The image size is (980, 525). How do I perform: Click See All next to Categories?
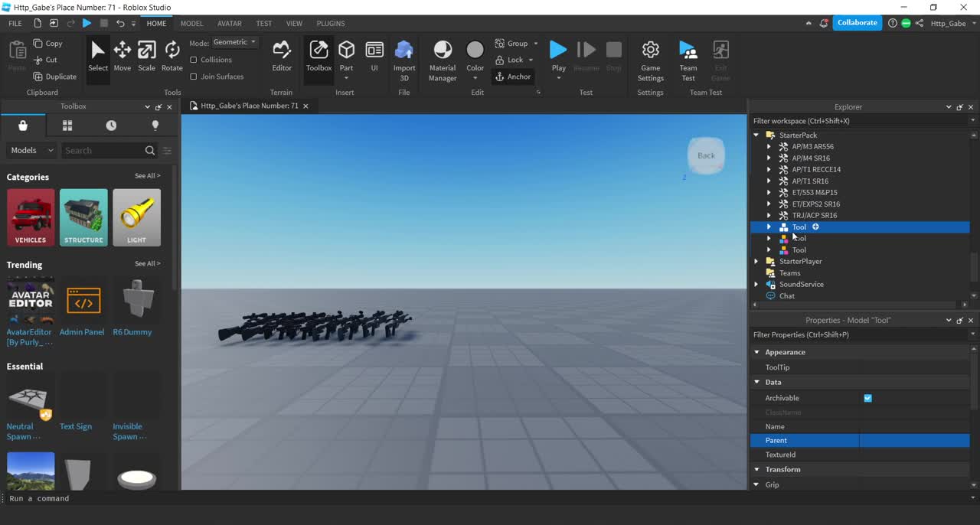click(147, 176)
